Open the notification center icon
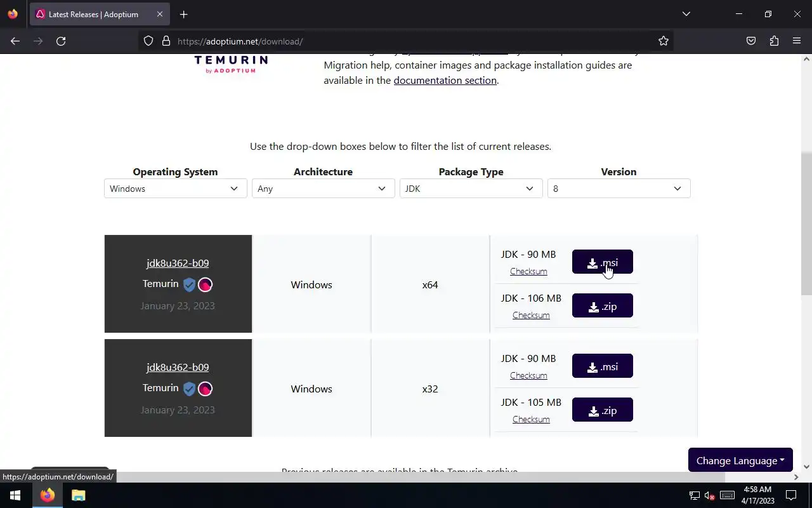This screenshot has width=812, height=508. [791, 495]
